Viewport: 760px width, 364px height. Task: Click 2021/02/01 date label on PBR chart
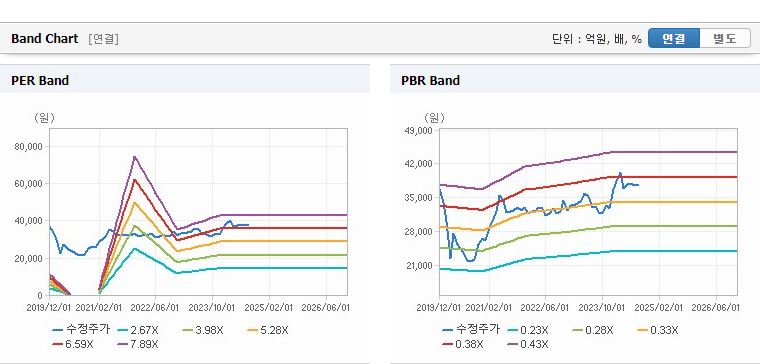(489, 308)
